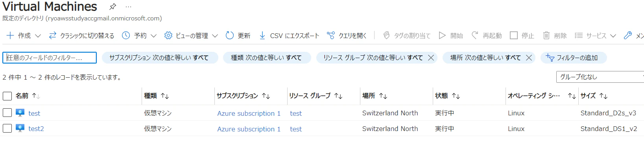Remove the 場所 filter
The width and height of the screenshot is (644, 142).
pos(529,58)
